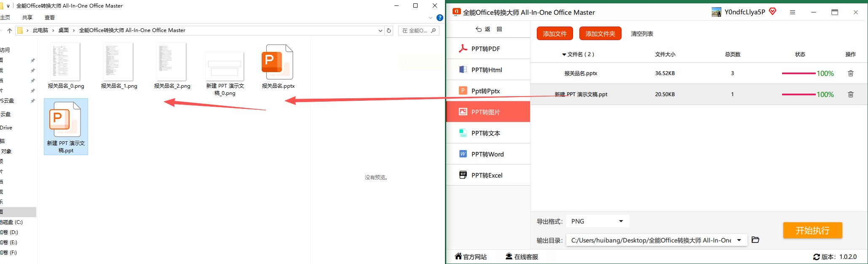The image size is (868, 264).
Task: Open 官方网站 link
Action: click(471, 256)
